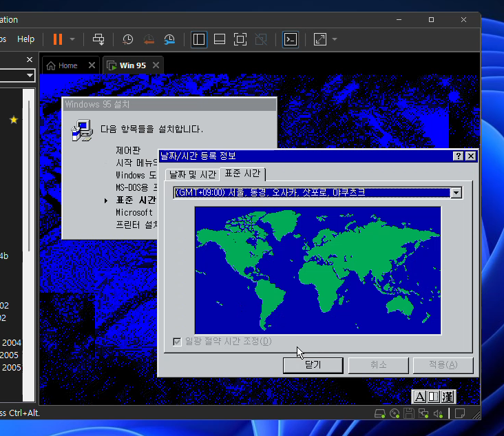The image size is (504, 436).
Task: Click the library panel scrollbar
Action: point(29,176)
